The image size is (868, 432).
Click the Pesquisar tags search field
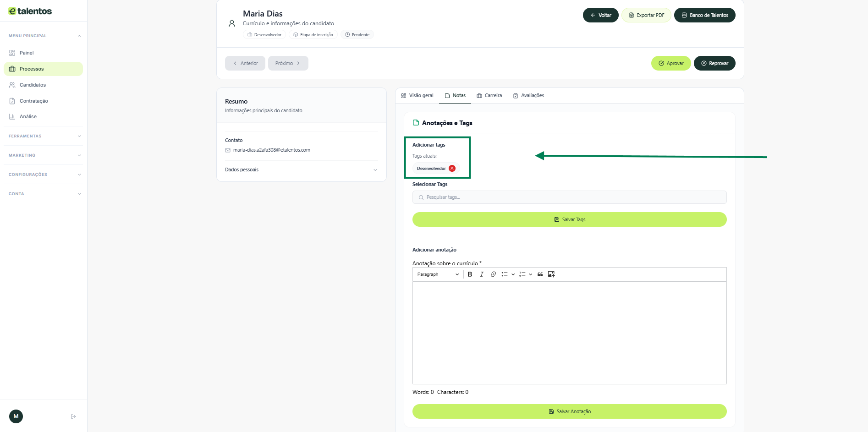[x=569, y=197]
